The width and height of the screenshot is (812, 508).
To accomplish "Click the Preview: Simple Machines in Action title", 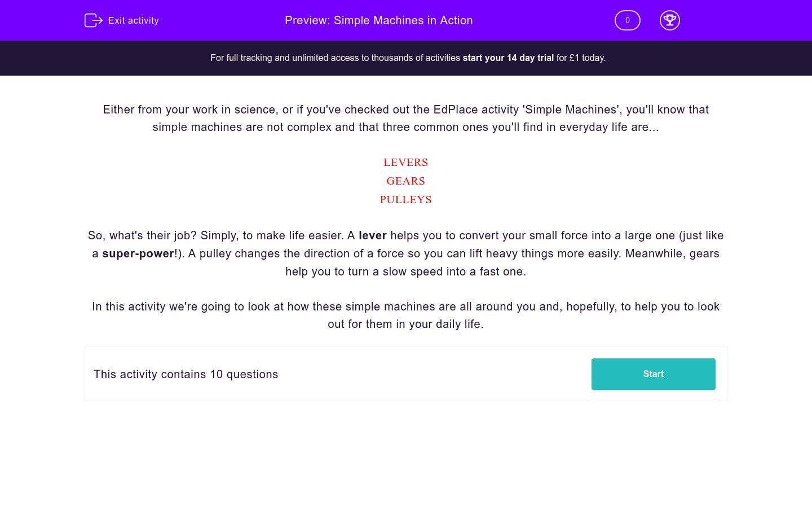I will [378, 20].
